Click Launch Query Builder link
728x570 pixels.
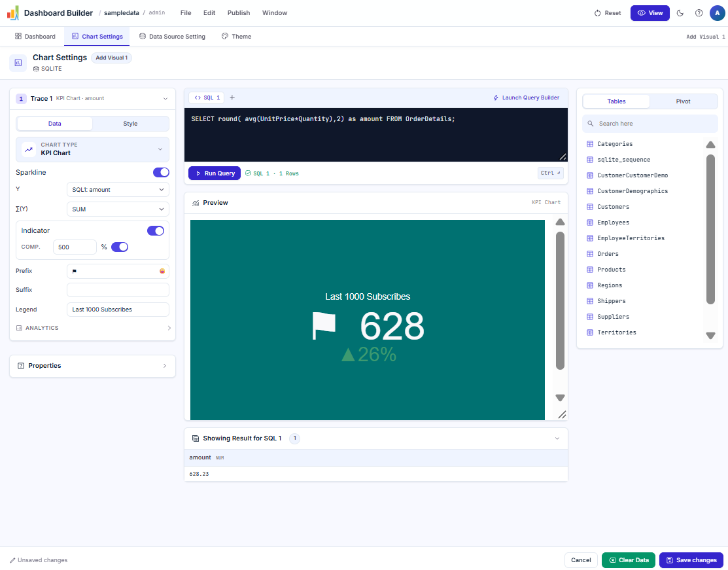point(526,98)
